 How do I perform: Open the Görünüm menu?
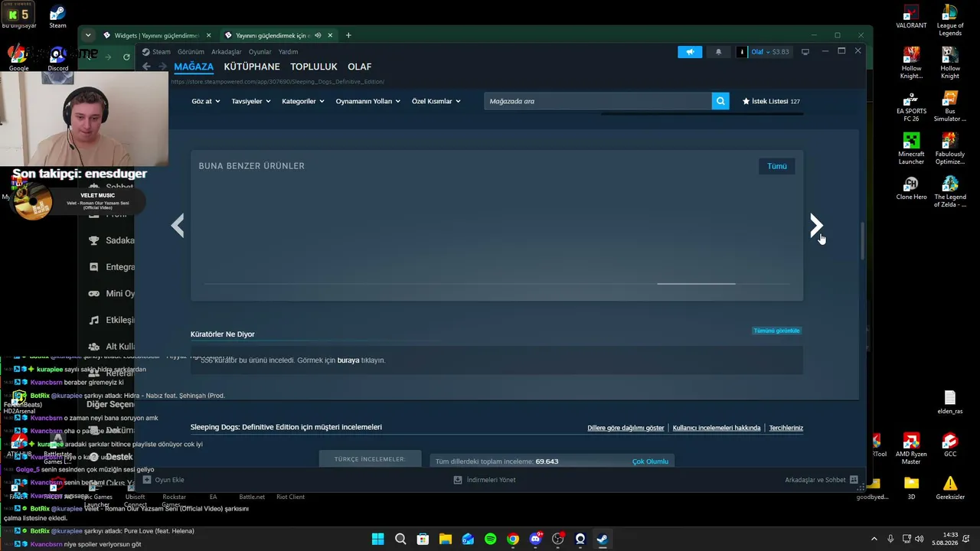tap(191, 52)
